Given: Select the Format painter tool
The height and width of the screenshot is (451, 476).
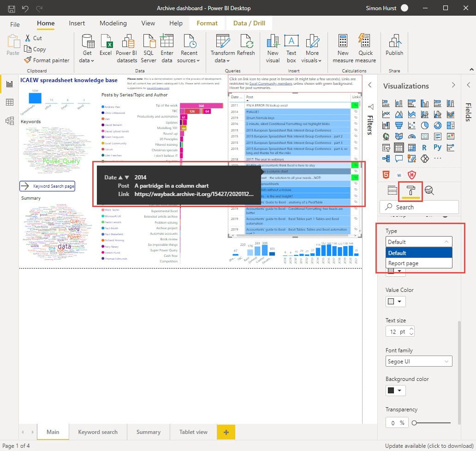Looking at the screenshot, I should (x=47, y=60).
